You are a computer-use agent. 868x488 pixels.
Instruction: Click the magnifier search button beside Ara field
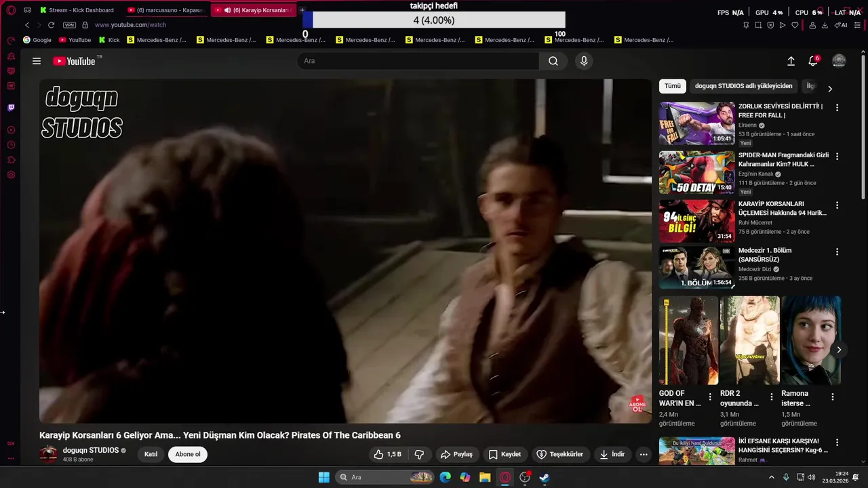tap(553, 61)
